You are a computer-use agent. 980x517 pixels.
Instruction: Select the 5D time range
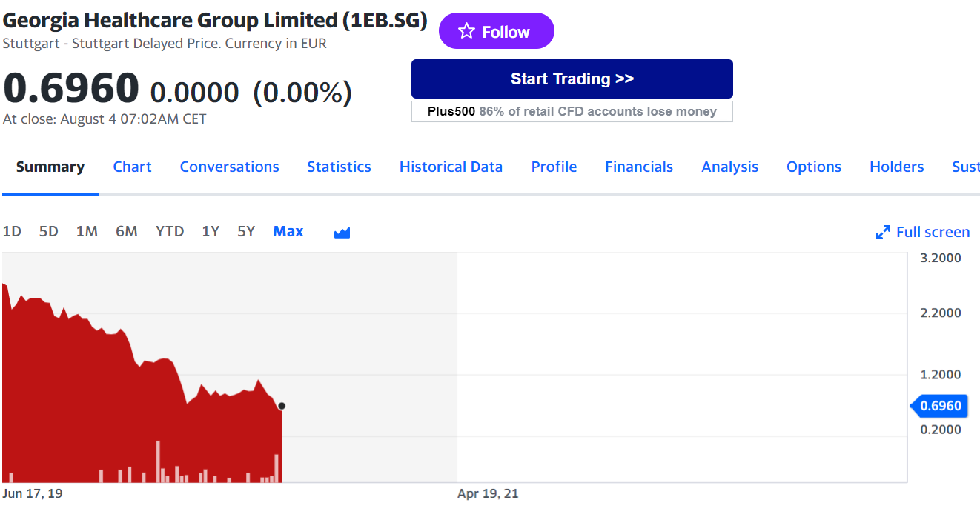click(x=48, y=231)
